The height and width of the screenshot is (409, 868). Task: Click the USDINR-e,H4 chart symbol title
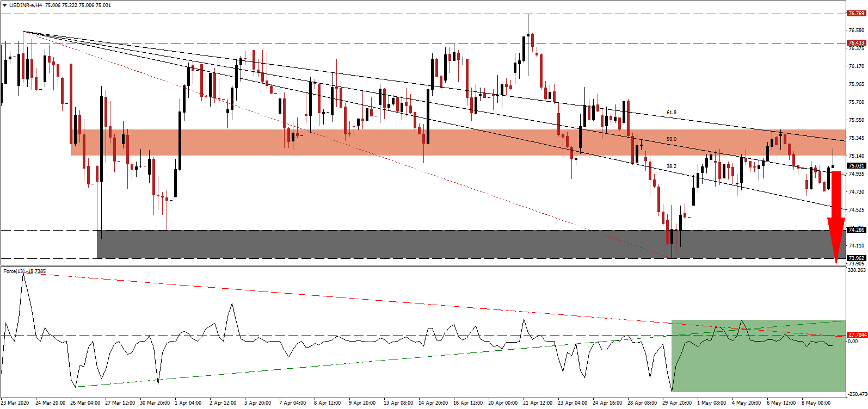click(26, 5)
